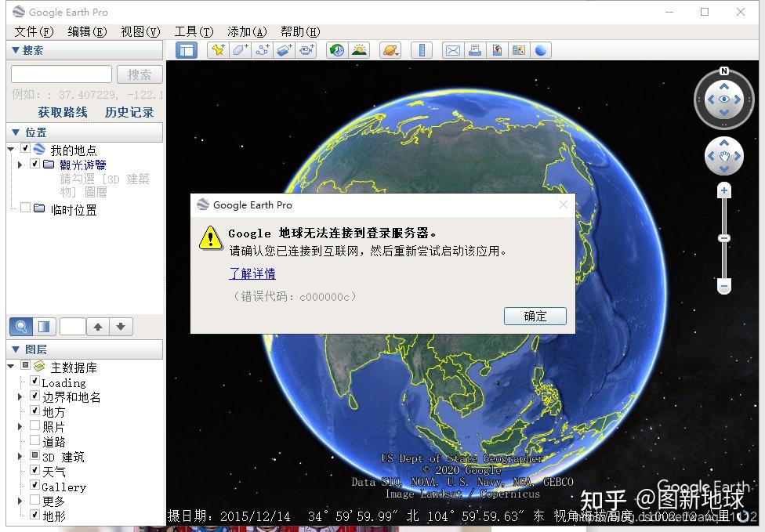
Task: Select the Add Image Overlay tool
Action: [285, 50]
